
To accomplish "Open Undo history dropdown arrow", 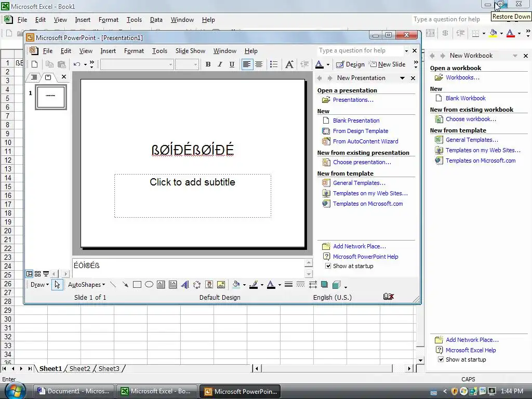I will click(85, 64).
